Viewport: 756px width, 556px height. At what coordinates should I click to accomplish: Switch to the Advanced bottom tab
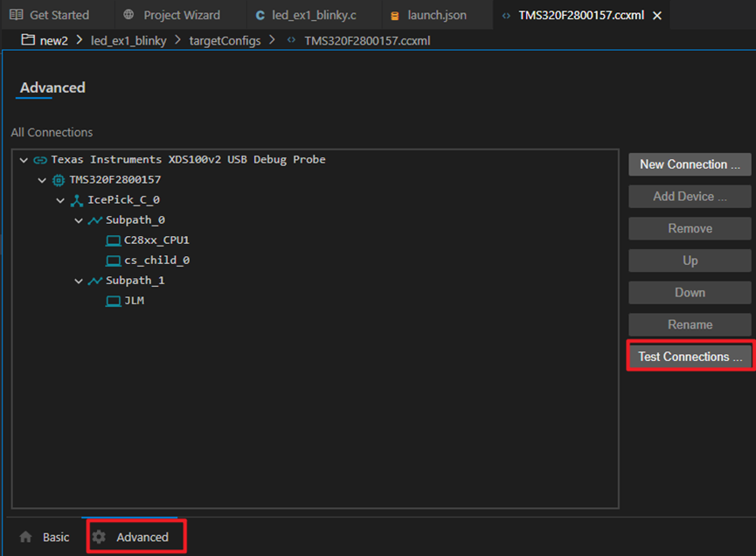131,537
